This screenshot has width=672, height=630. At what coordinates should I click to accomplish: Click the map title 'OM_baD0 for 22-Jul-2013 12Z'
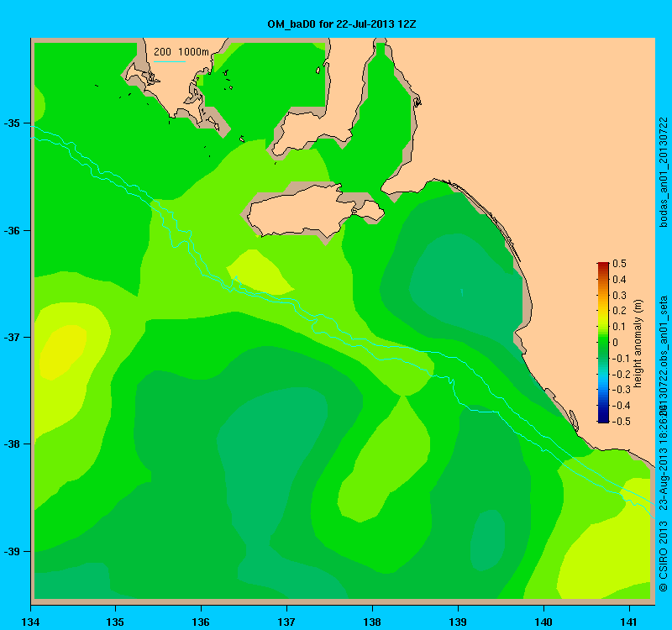pos(342,24)
